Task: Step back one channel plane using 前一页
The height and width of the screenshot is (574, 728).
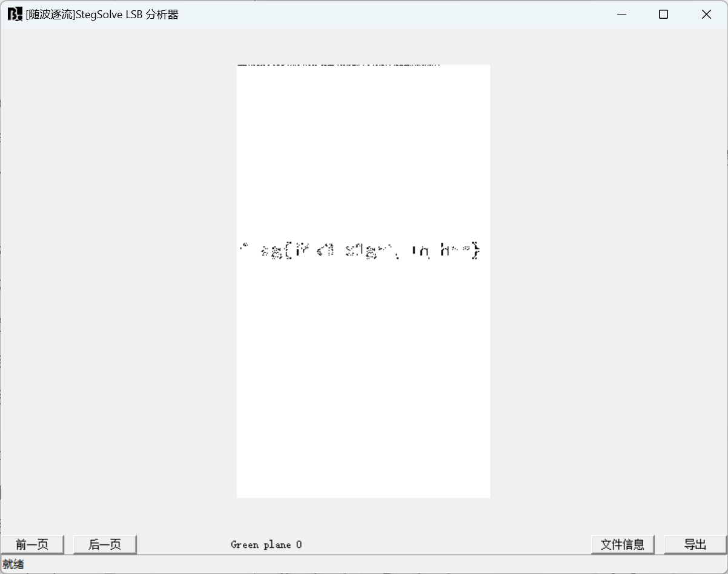Action: coord(32,544)
